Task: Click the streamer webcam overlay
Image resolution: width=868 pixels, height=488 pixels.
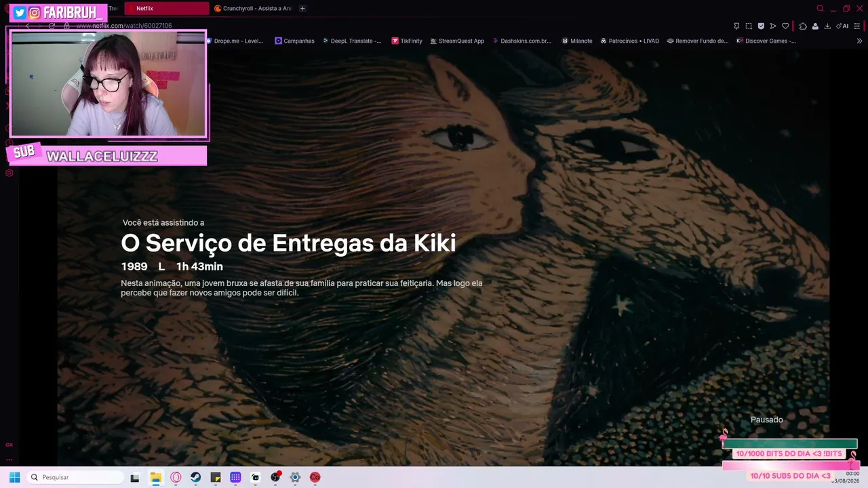Action: [x=108, y=84]
